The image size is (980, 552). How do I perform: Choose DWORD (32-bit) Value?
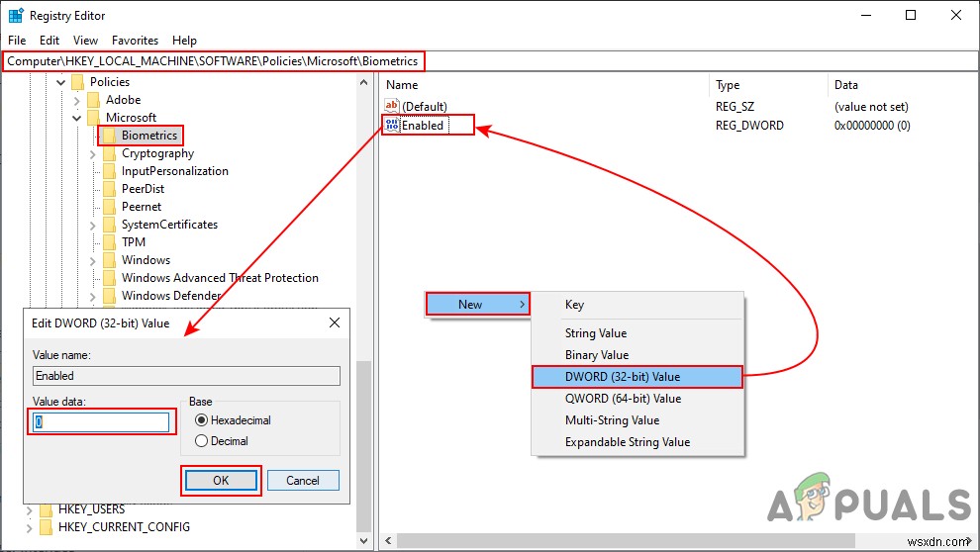point(637,377)
